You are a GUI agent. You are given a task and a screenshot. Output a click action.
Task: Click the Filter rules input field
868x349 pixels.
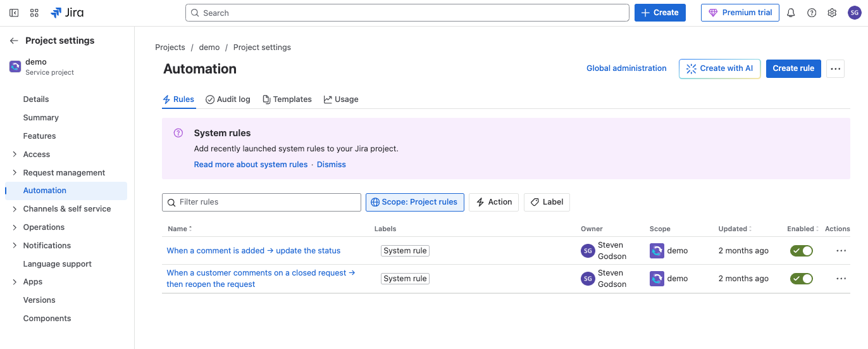tap(262, 202)
